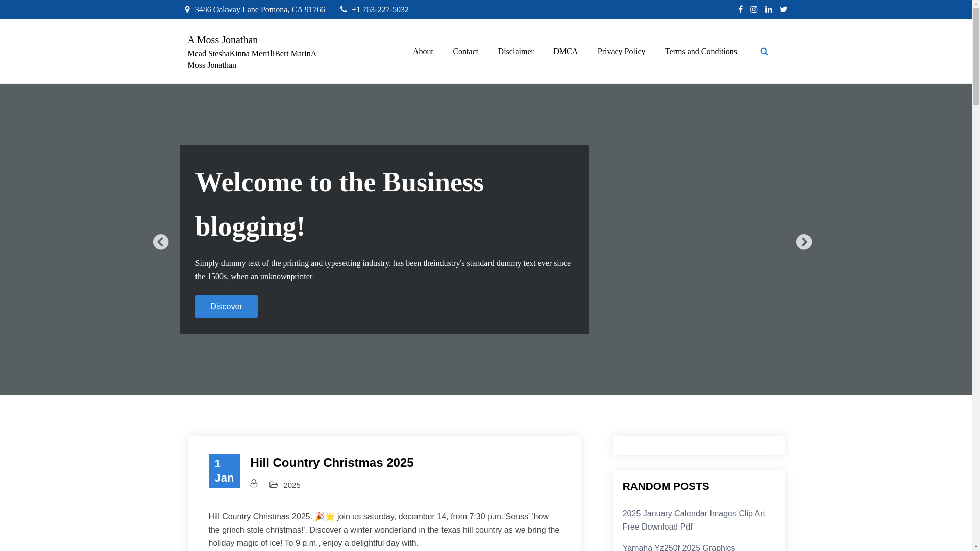Open Terms and Conditions page
Screen dimensions: 980x551
pyautogui.click(x=700, y=52)
